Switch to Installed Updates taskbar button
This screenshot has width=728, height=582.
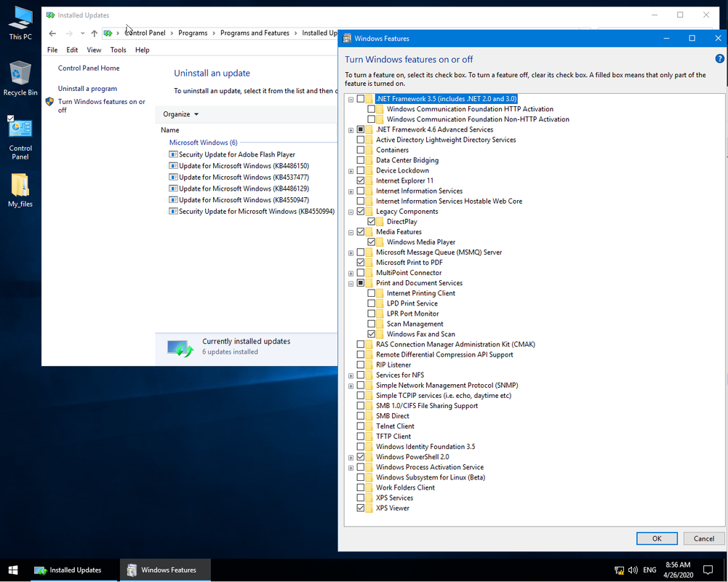pyautogui.click(x=74, y=570)
